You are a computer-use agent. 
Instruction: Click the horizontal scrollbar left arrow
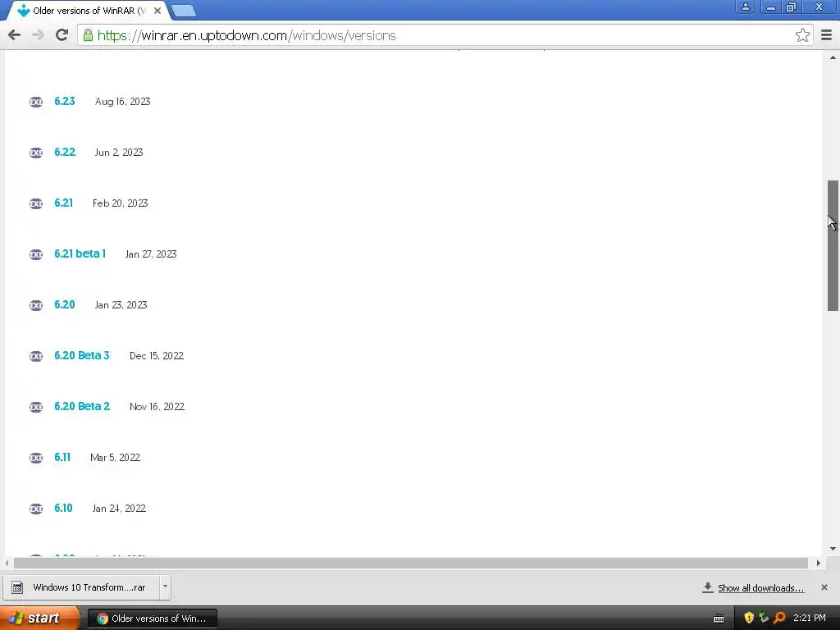click(7, 563)
